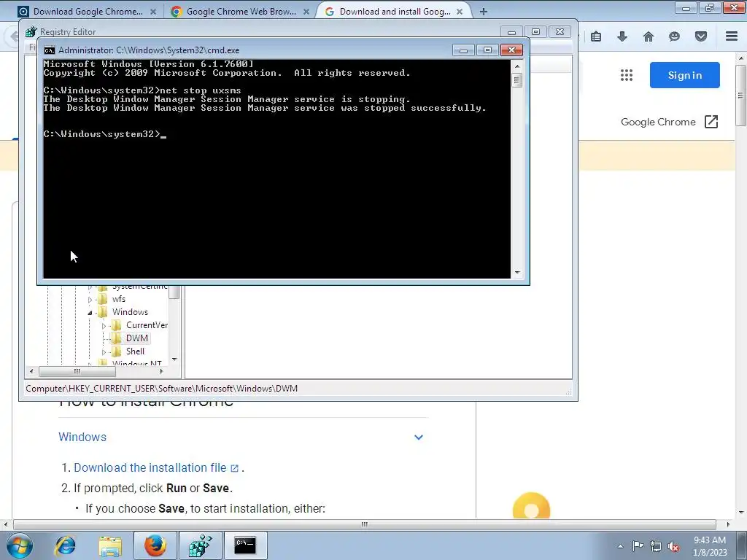Open the Pocket icon in Firefox toolbar
Screen dimensions: 747x560
point(701,36)
